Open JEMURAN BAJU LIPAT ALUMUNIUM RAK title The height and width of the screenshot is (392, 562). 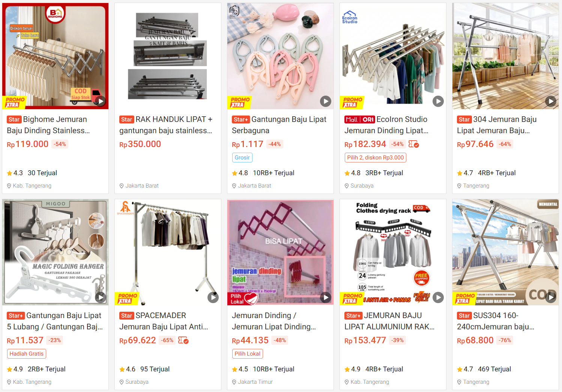[389, 321]
